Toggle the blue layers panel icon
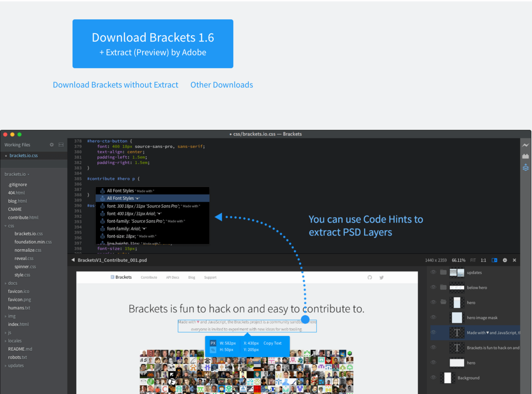Image resolution: width=532 pixels, height=394 pixels. 494,260
